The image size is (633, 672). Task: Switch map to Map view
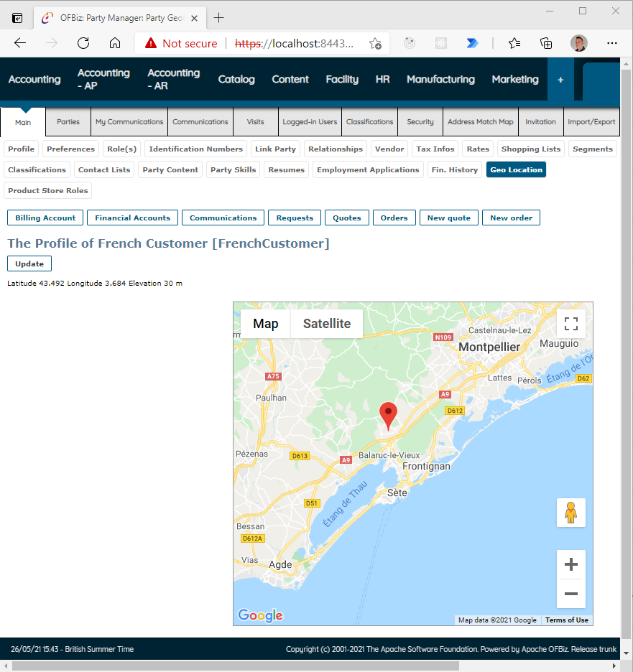coord(265,324)
